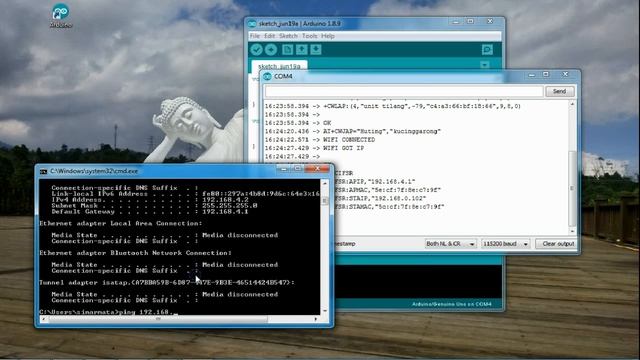640x360 pixels.
Task: Close the Arduino 1.8.9 IDE window
Action: coord(490,21)
